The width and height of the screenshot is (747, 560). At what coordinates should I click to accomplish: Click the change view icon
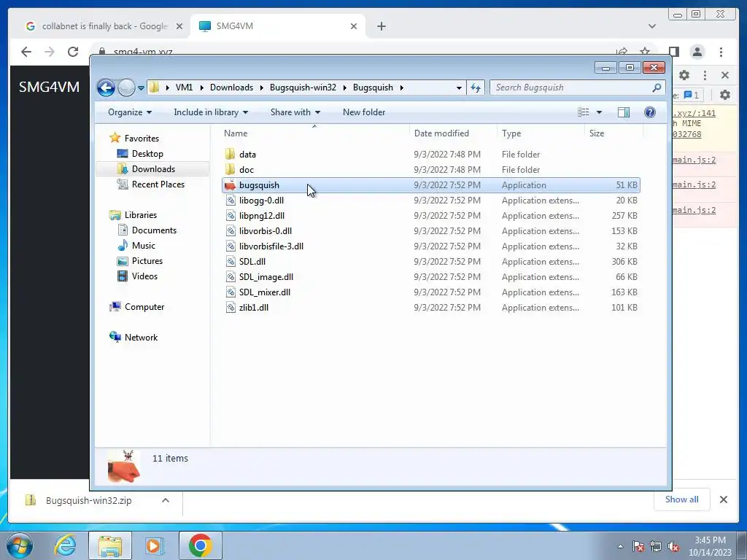(x=583, y=112)
